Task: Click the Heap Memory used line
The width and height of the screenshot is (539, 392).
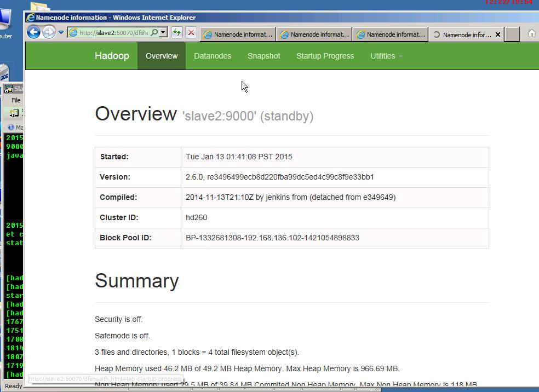Action: click(247, 368)
